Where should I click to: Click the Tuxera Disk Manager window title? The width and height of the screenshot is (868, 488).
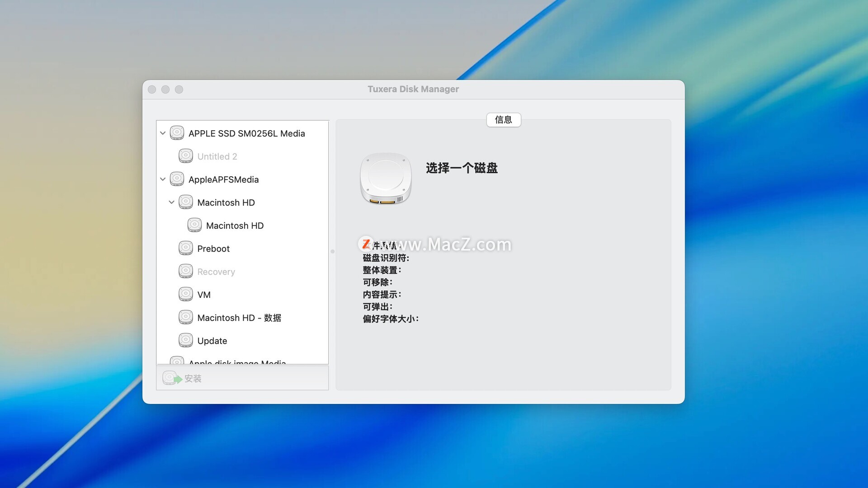(413, 89)
